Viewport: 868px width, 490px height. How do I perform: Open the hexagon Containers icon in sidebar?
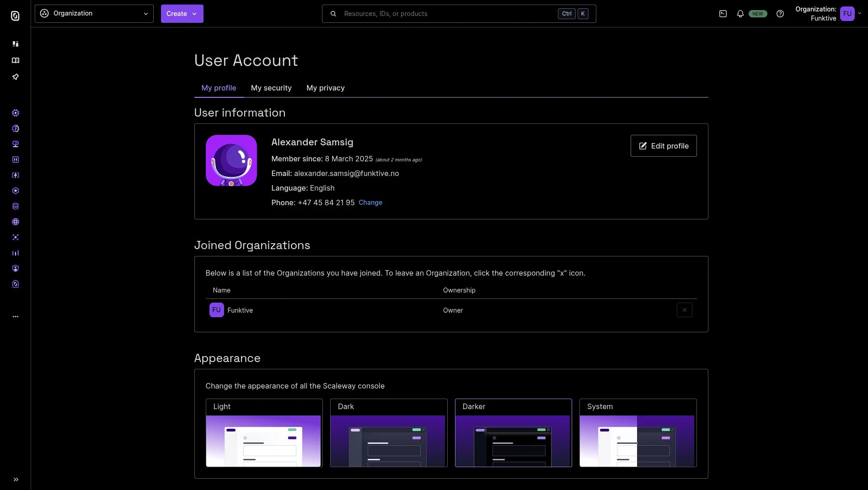click(16, 191)
